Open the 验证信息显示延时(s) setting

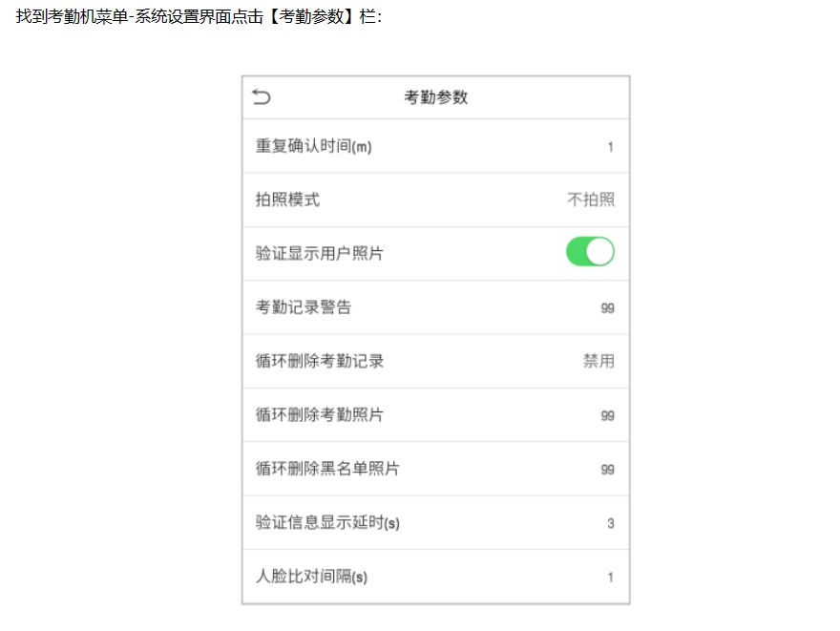click(x=435, y=523)
